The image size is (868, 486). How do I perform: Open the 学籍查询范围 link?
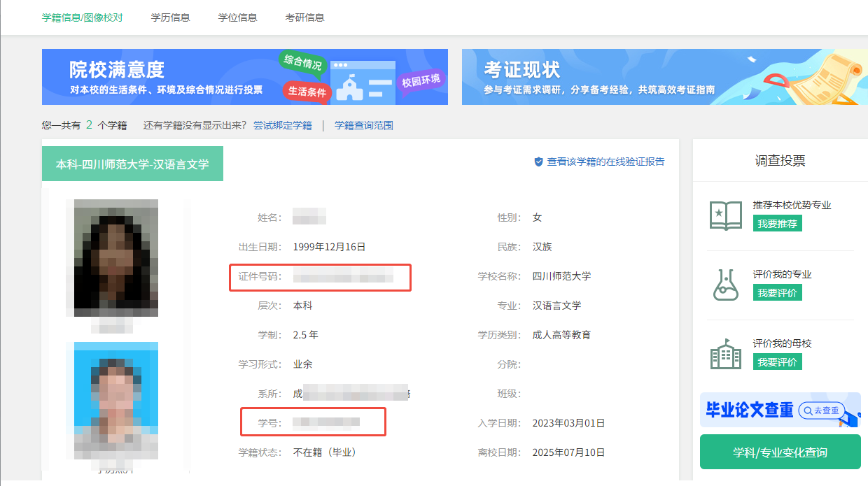pyautogui.click(x=363, y=126)
